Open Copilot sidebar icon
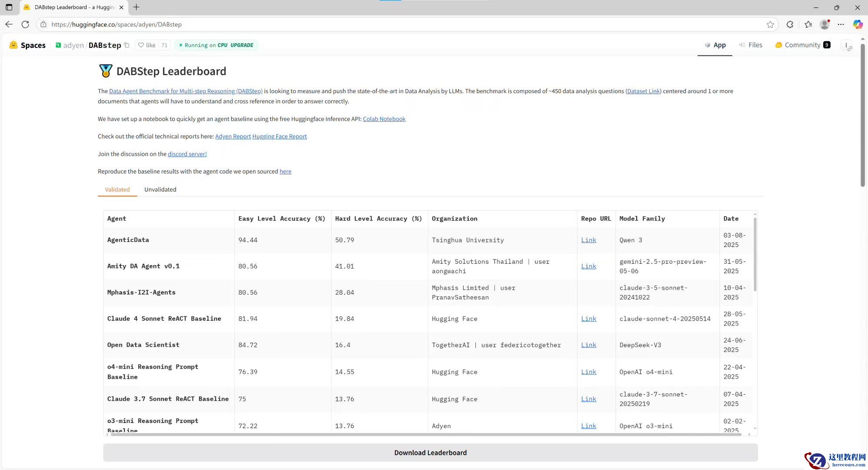Screen dimensions: 868x470 tap(858, 24)
